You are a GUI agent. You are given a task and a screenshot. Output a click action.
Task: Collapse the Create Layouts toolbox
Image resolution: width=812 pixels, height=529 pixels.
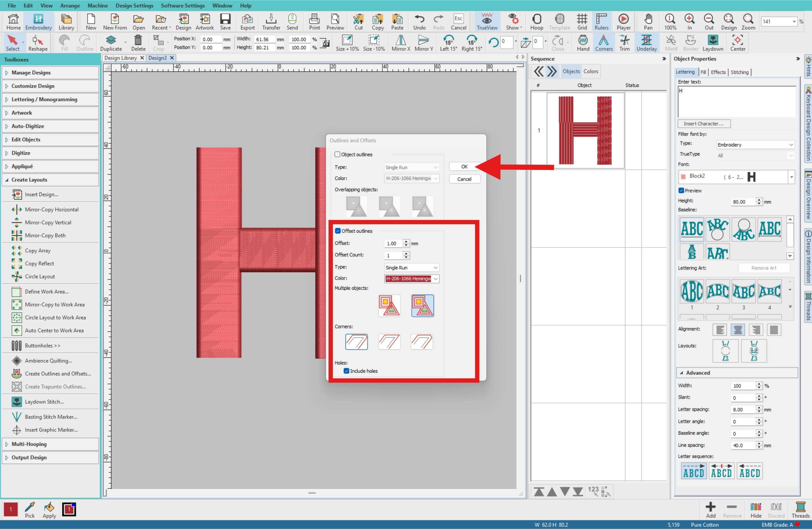click(50, 179)
